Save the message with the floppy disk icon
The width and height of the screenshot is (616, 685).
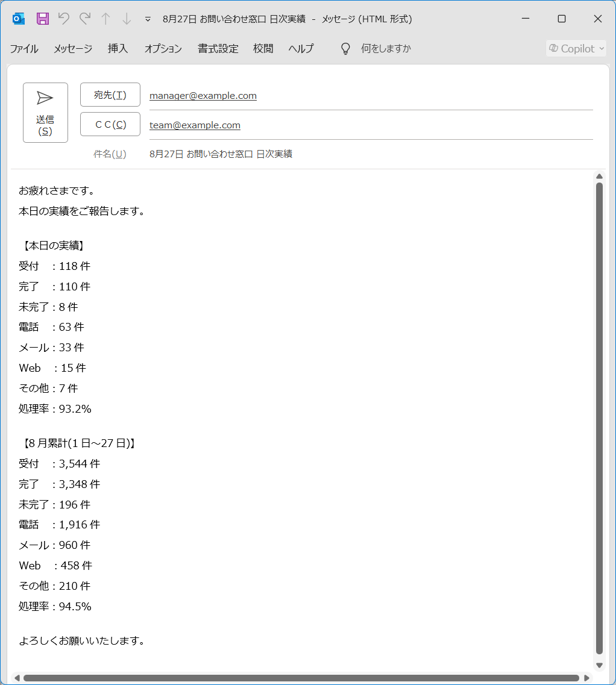coord(42,19)
